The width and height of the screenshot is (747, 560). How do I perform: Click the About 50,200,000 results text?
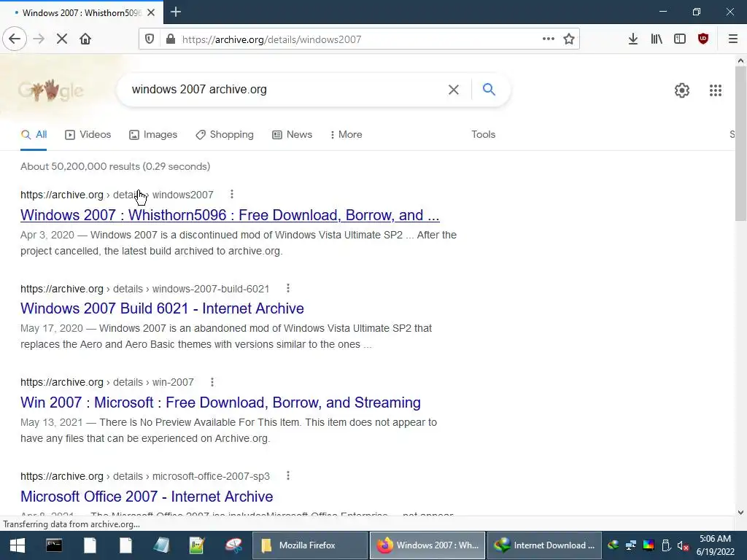tap(115, 167)
